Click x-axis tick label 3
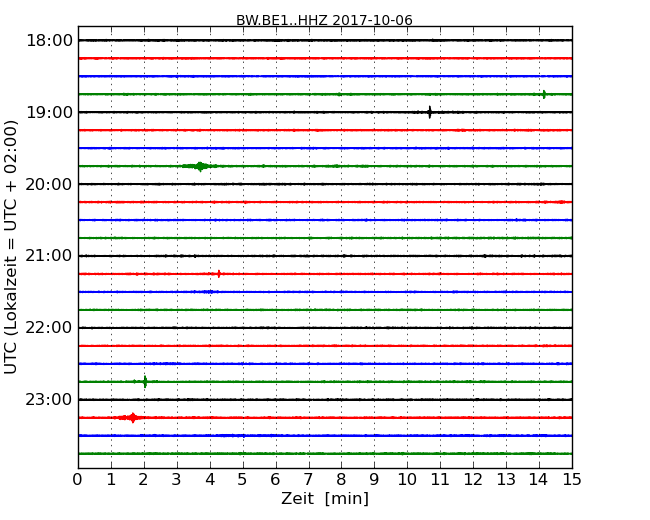The width and height of the screenshot is (650, 520). tap(177, 479)
